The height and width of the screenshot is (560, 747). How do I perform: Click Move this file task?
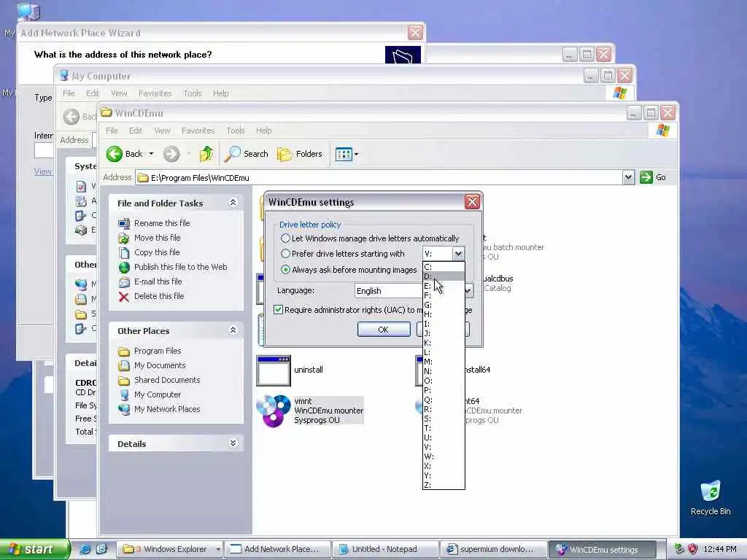tap(158, 238)
